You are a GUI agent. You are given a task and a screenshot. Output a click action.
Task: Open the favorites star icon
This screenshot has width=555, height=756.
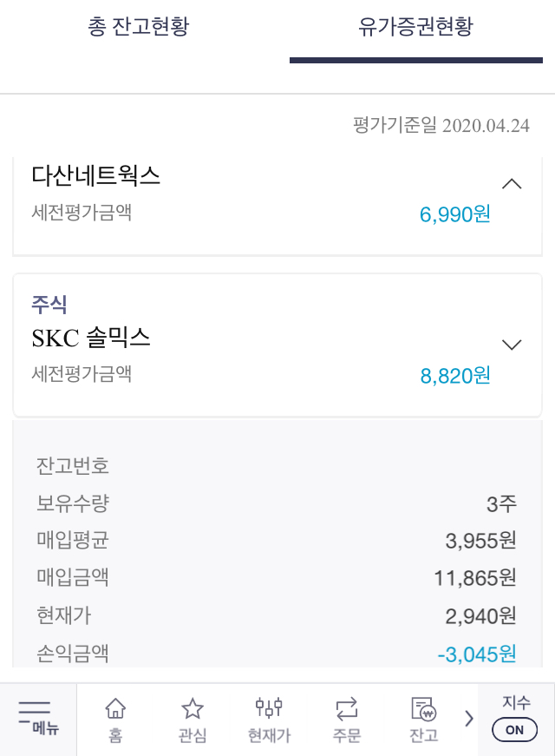tap(192, 709)
